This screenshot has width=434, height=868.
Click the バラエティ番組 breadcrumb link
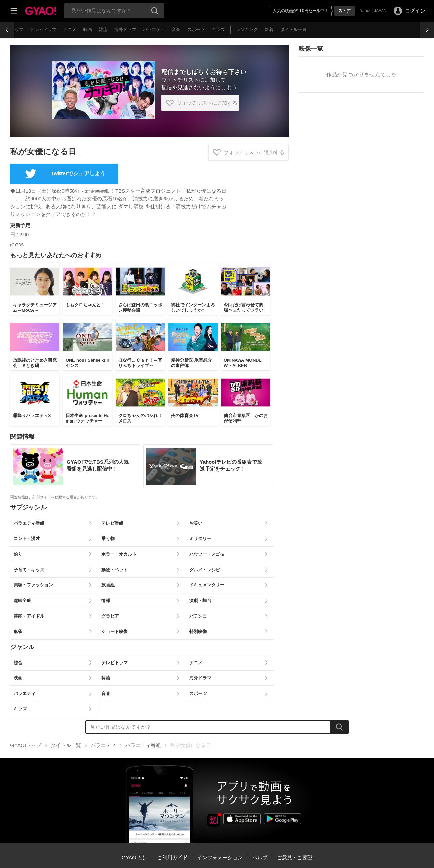[143, 745]
